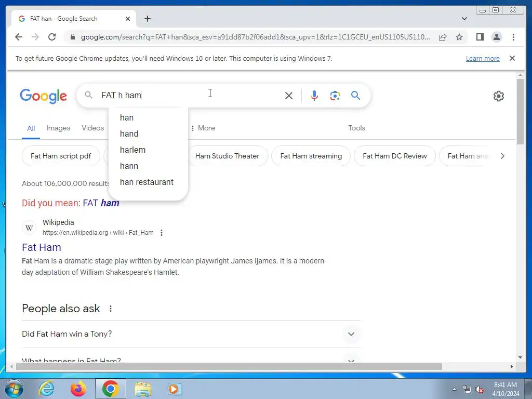Search by image with Google Lens
Screen dimensions: 532x399
335,96
